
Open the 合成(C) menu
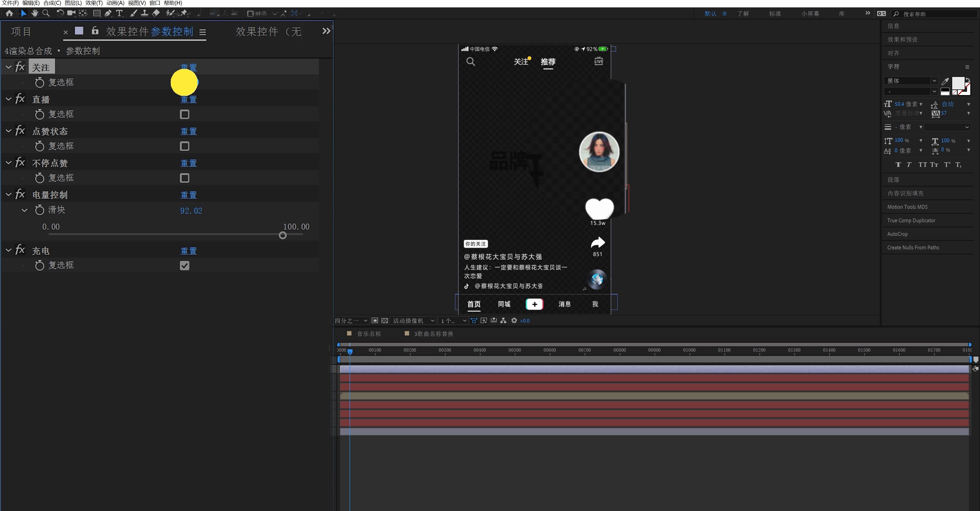[52, 3]
